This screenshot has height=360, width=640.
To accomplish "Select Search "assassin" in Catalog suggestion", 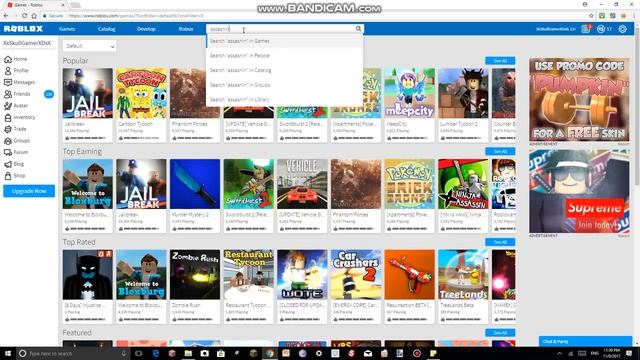I will 284,70.
